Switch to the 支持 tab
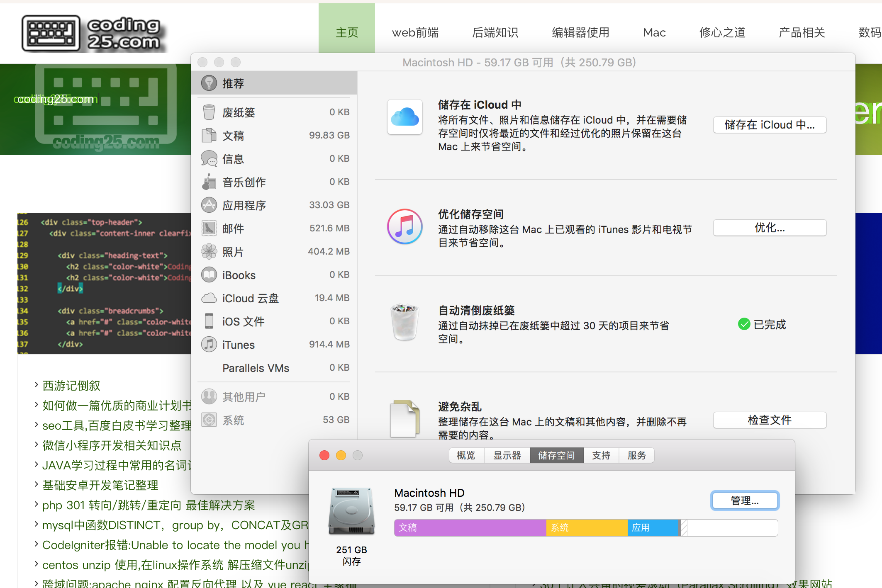The width and height of the screenshot is (882, 588). pyautogui.click(x=601, y=455)
